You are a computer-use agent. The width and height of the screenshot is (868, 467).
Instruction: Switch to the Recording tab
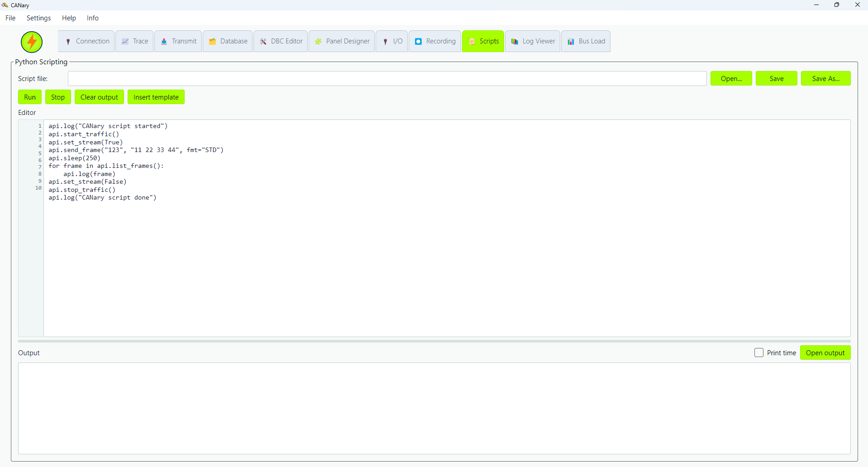pos(435,41)
